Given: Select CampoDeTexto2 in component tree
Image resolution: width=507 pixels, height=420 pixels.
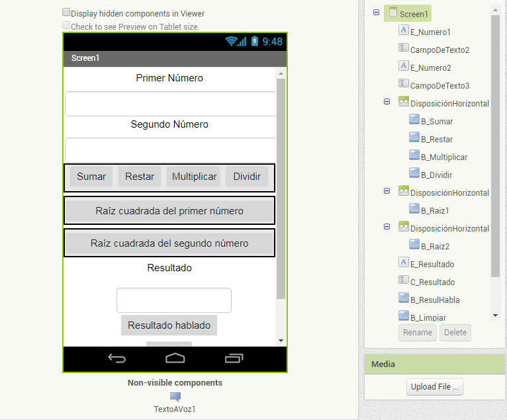Looking at the screenshot, I should click(439, 50).
